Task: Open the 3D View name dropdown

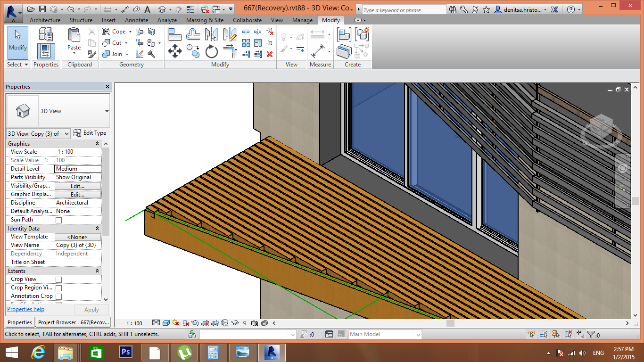Action: pyautogui.click(x=67, y=133)
